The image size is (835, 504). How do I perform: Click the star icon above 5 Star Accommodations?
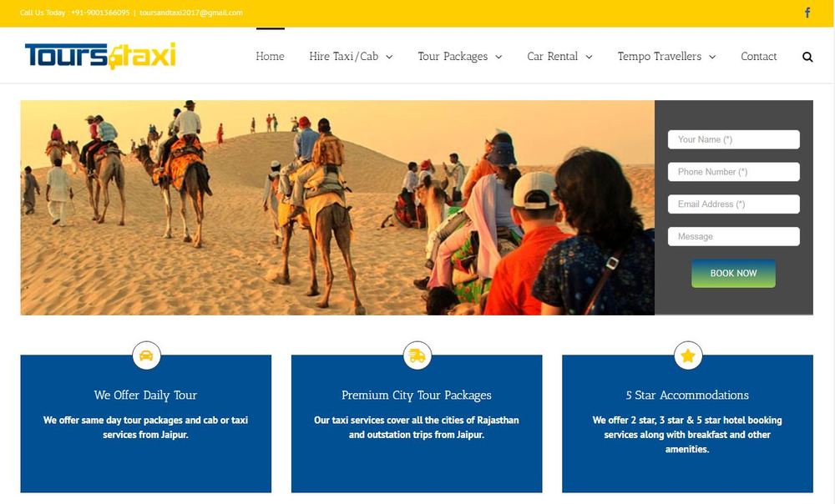coord(688,355)
